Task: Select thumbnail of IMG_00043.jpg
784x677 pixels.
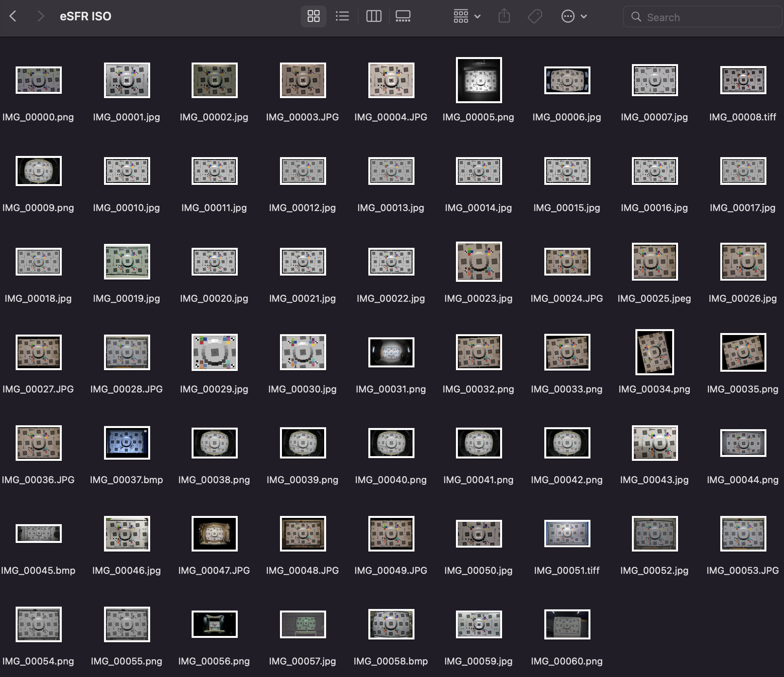Action: click(655, 443)
